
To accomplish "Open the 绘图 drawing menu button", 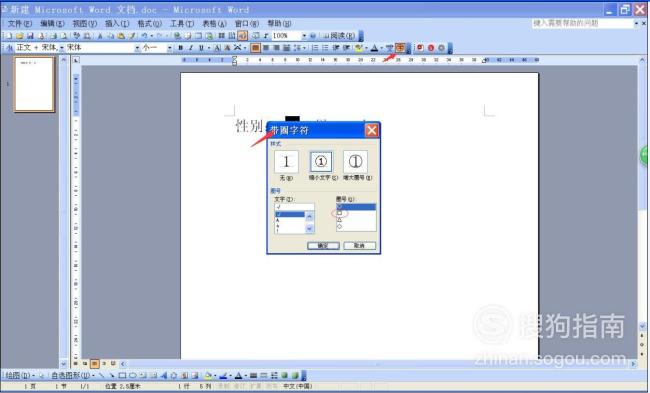I will pos(19,376).
